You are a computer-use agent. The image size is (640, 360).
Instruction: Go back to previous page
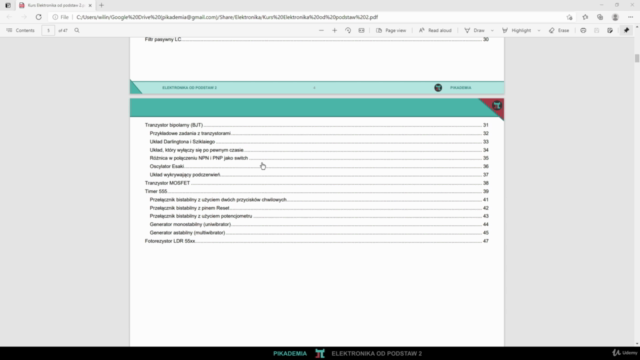(x=9, y=17)
